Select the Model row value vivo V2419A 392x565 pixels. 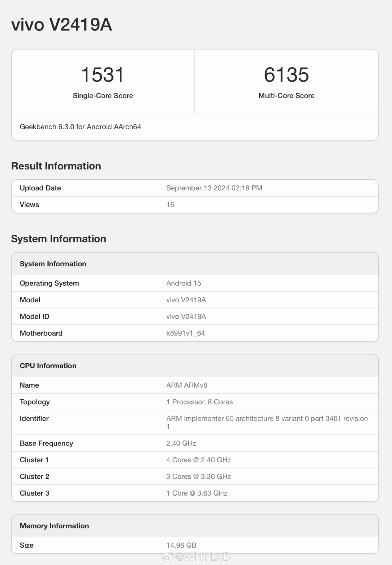[186, 300]
